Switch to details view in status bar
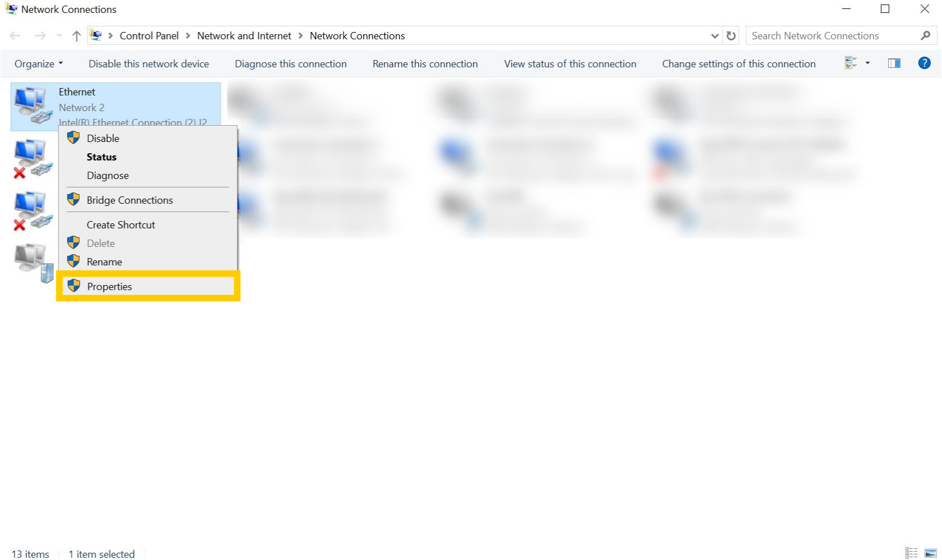Image resolution: width=942 pixels, height=560 pixels. [x=911, y=553]
